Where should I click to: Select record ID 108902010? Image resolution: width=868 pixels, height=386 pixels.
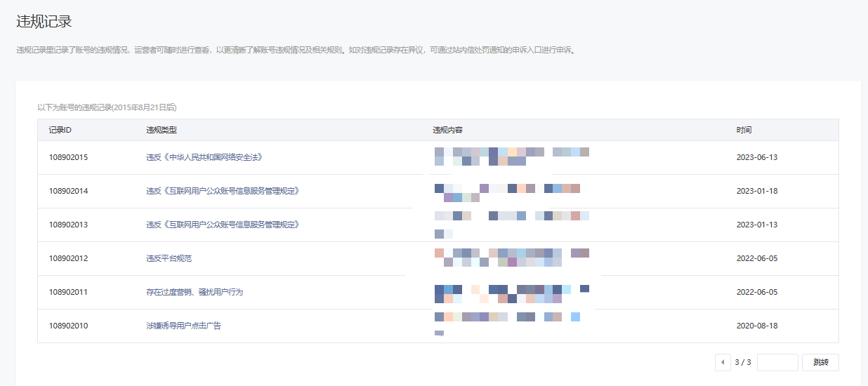click(x=68, y=326)
